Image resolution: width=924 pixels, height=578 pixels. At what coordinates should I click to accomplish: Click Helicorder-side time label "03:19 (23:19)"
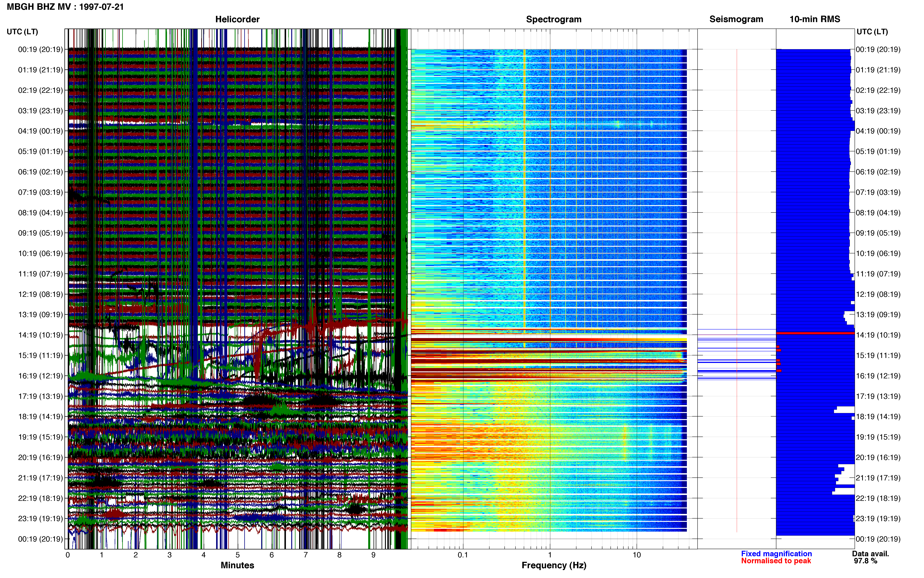coord(41,111)
